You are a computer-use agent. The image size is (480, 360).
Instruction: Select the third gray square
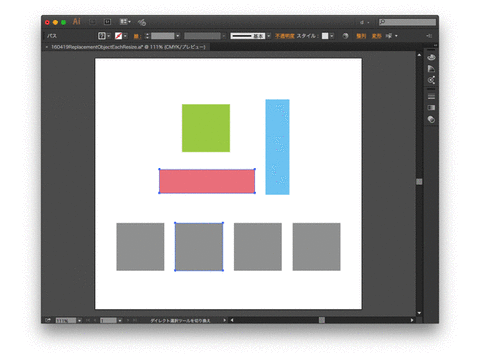coord(258,247)
